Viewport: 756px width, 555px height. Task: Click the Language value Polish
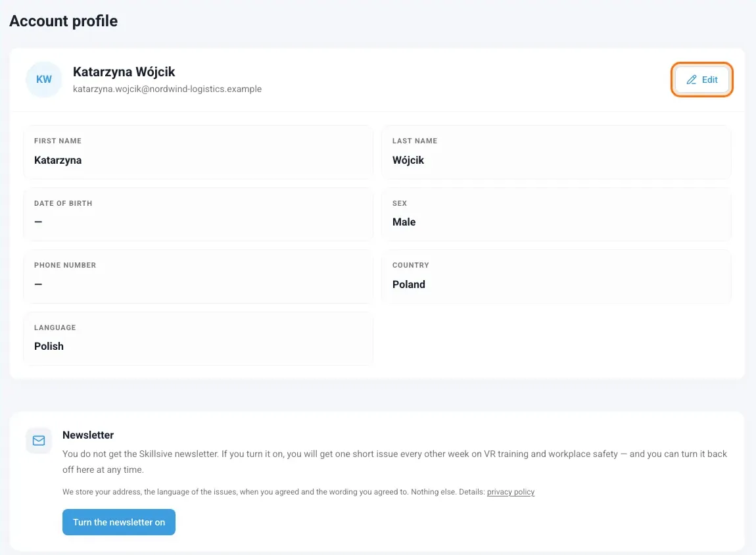[x=49, y=346]
